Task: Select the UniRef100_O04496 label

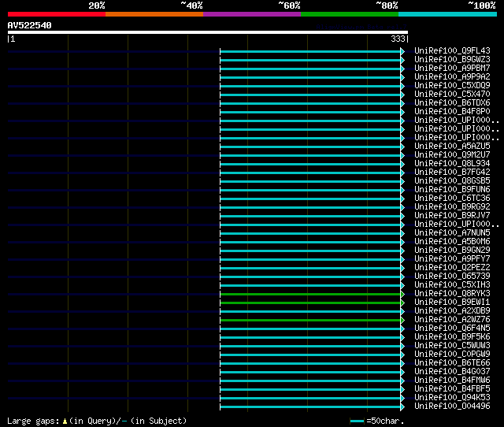Action: (x=452, y=407)
